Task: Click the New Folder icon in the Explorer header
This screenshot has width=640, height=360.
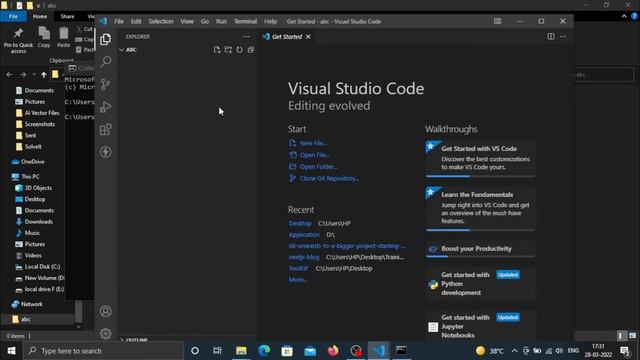Action: click(228, 50)
